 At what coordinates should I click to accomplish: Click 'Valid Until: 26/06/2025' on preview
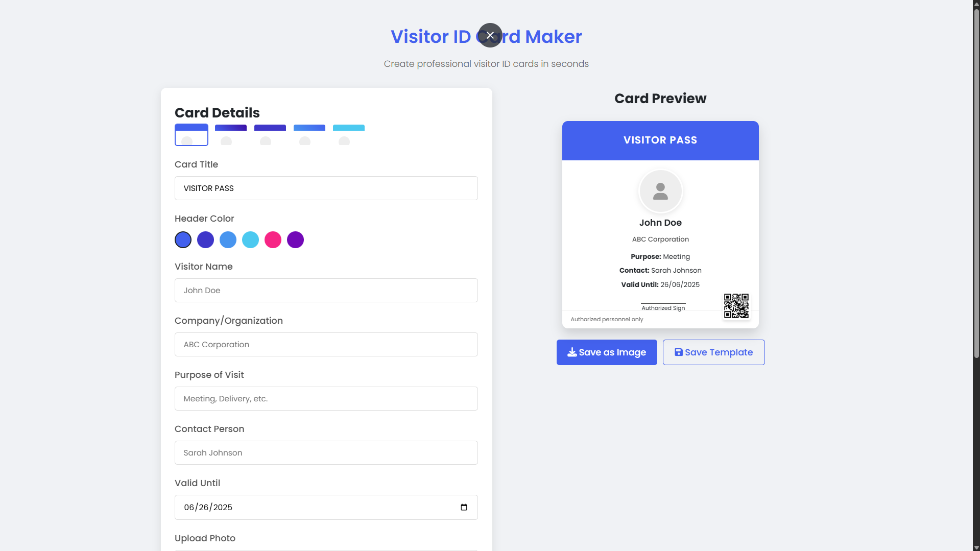point(660,284)
